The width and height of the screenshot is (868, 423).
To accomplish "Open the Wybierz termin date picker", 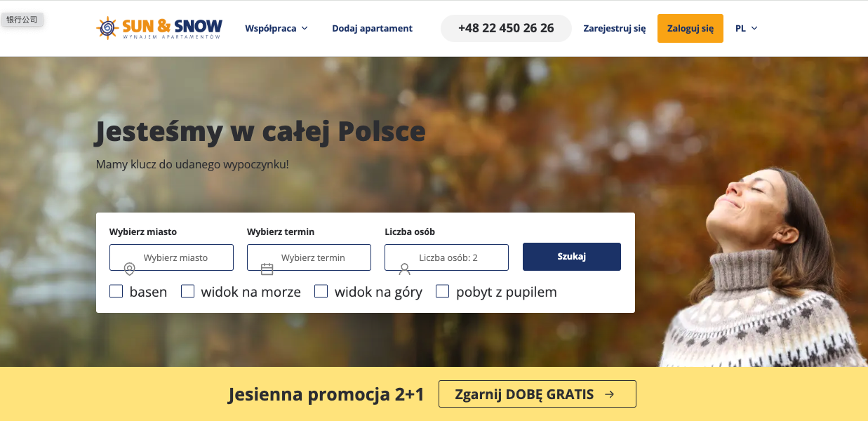I will click(309, 257).
